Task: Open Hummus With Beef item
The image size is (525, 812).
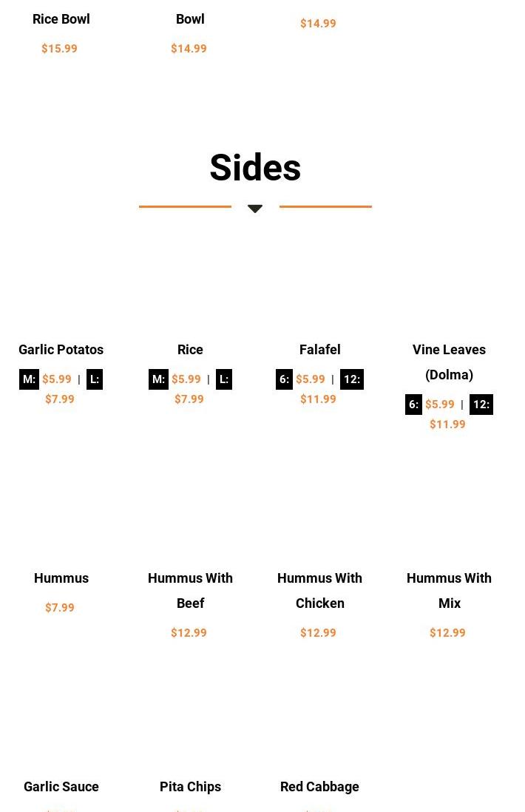Action: pos(190,590)
